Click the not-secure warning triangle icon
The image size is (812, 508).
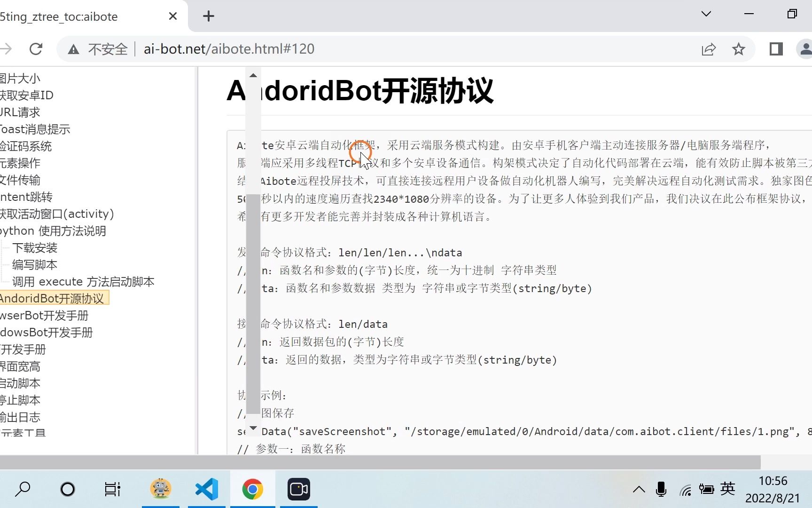pos(73,49)
